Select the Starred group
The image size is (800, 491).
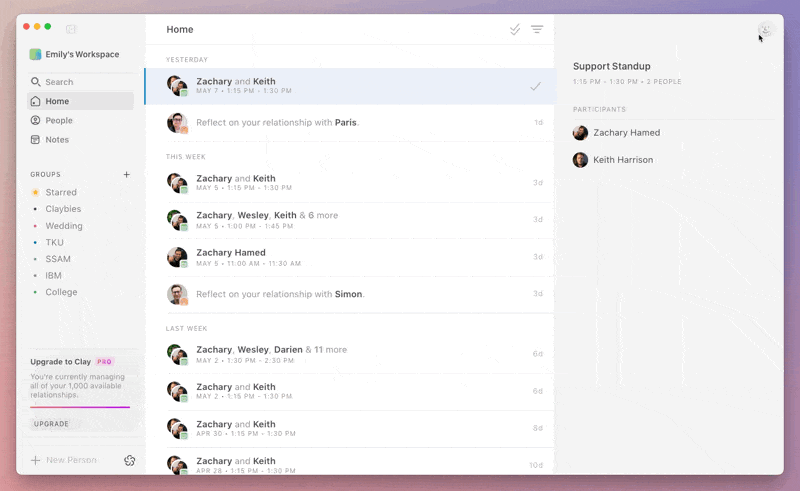[x=61, y=192]
